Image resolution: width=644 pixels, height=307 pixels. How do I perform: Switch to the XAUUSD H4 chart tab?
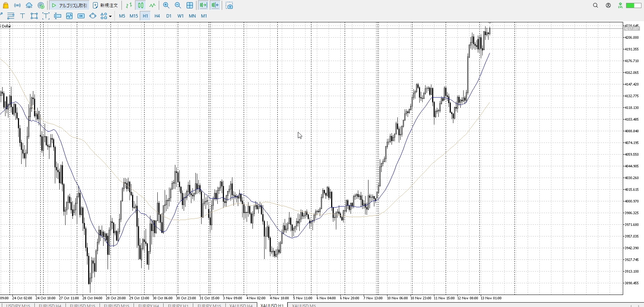point(241,305)
